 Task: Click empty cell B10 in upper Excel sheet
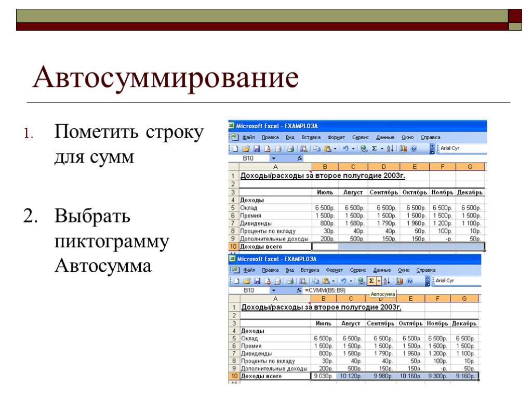pos(325,247)
